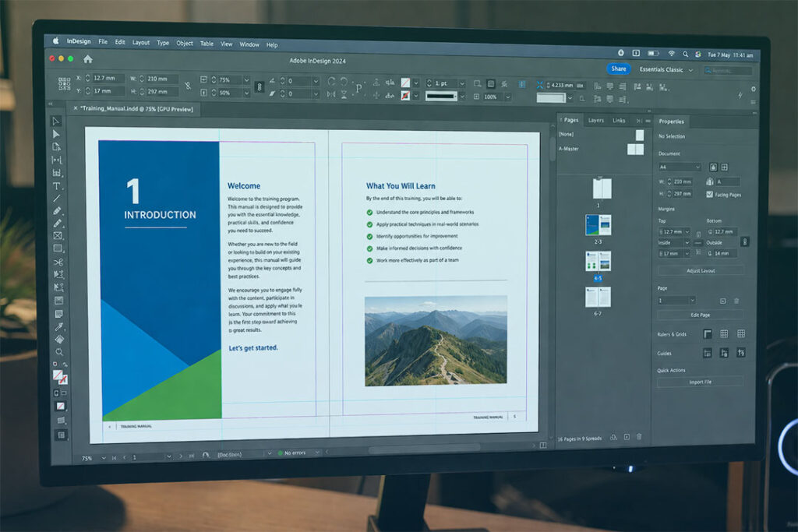Select the Eyedropper tool
The height and width of the screenshot is (532, 798).
pos(58,326)
